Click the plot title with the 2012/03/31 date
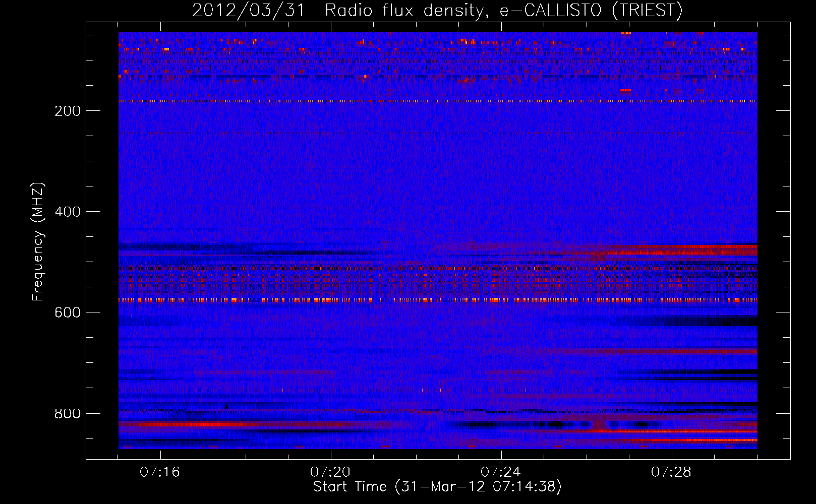 437,10
